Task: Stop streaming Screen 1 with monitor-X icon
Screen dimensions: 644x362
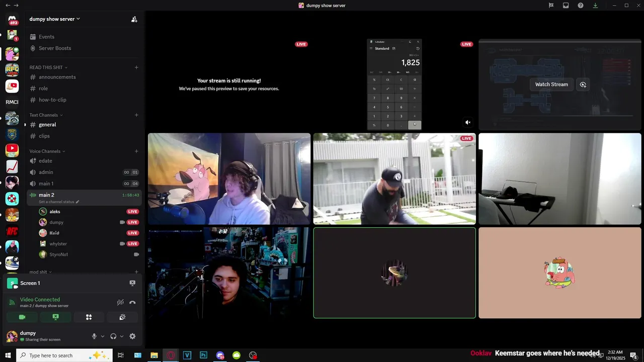Action: pyautogui.click(x=132, y=283)
